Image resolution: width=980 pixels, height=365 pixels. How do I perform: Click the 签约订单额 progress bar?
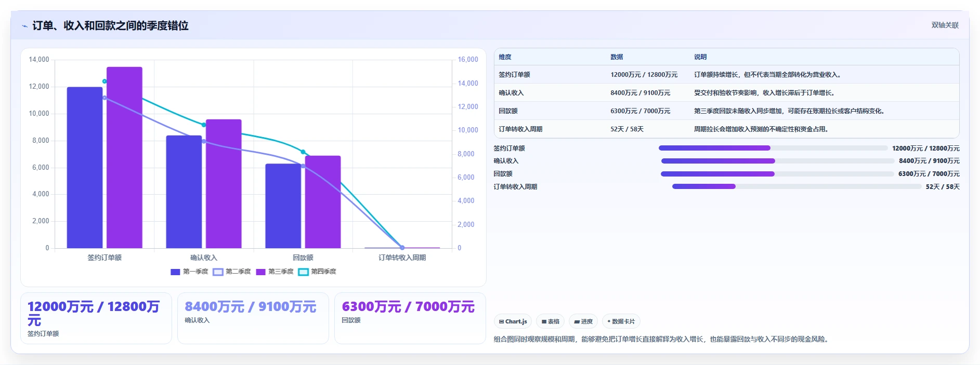773,148
